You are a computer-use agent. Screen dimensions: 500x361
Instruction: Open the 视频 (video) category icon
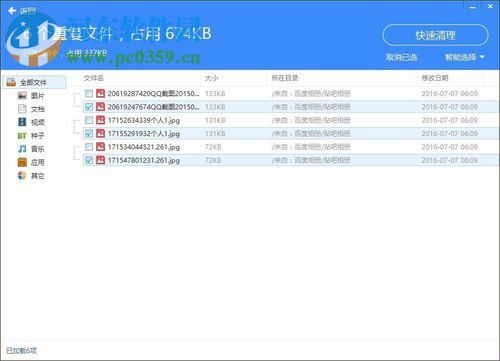point(22,122)
